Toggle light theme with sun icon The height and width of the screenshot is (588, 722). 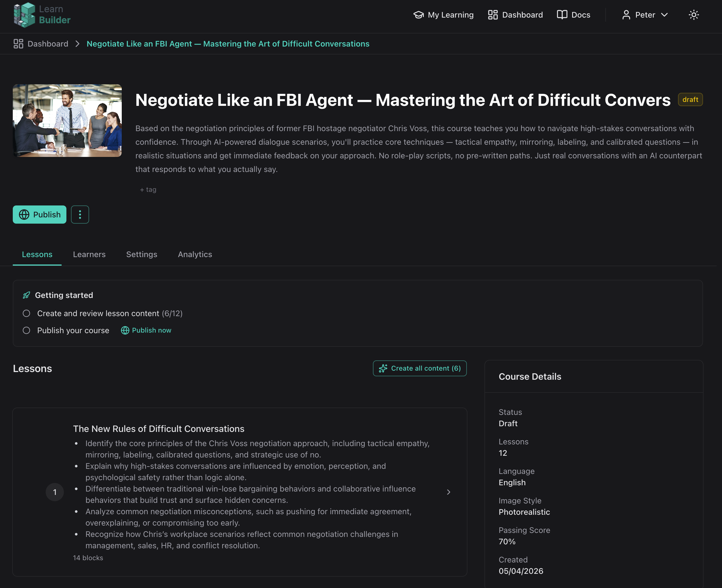(x=694, y=15)
